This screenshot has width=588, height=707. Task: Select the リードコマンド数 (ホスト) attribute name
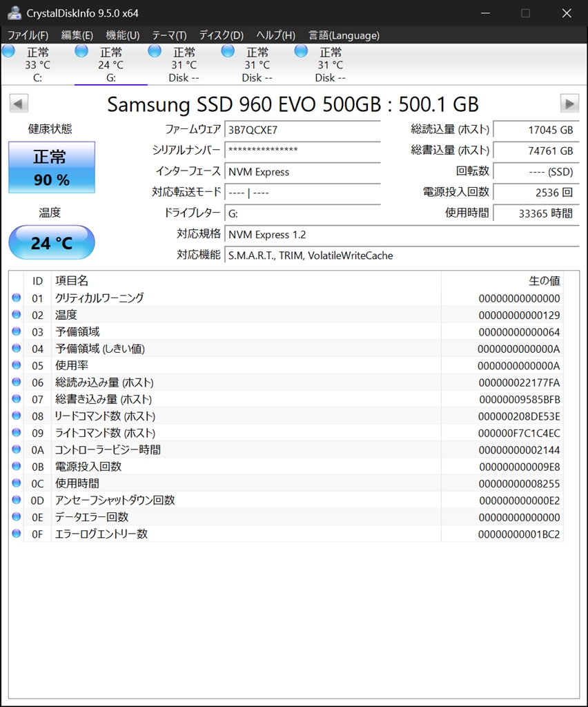point(105,416)
